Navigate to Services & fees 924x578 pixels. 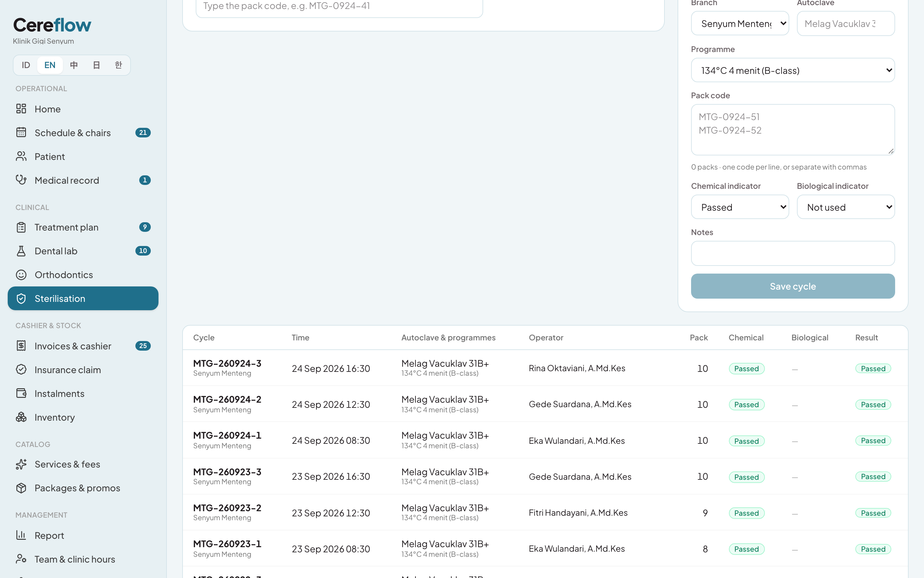(83, 464)
